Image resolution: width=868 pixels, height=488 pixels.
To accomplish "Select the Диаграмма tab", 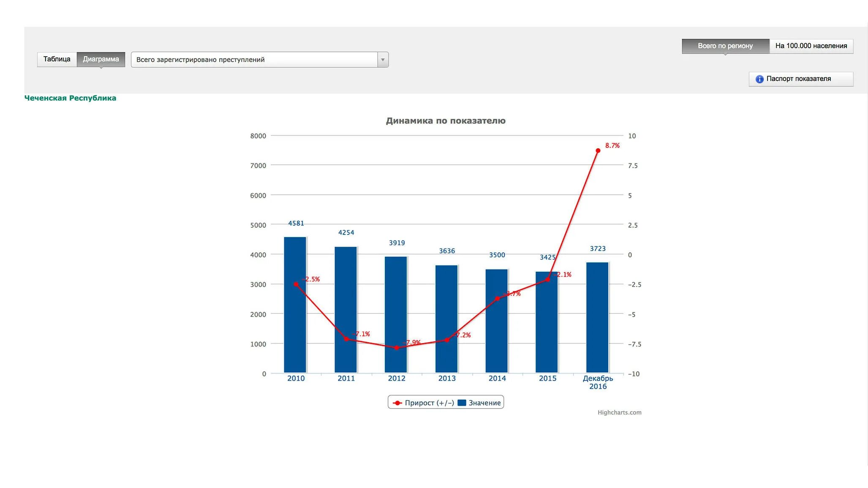I will point(101,59).
